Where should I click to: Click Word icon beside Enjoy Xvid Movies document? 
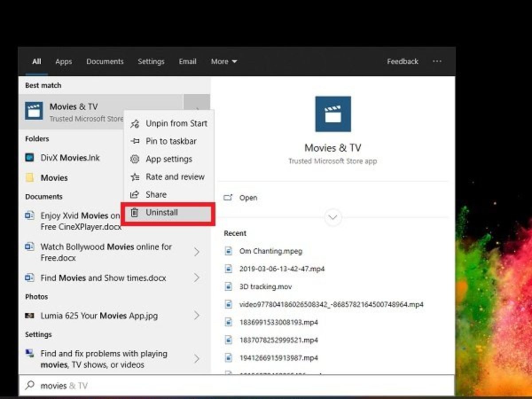point(30,215)
